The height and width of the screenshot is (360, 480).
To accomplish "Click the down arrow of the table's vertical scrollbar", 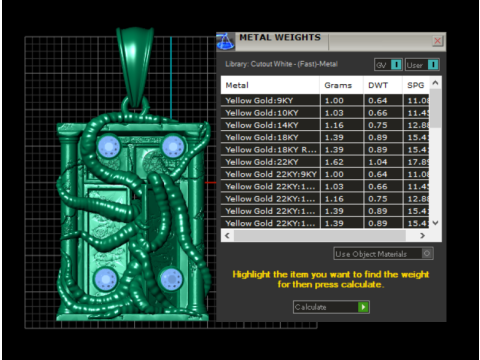I will tap(435, 223).
